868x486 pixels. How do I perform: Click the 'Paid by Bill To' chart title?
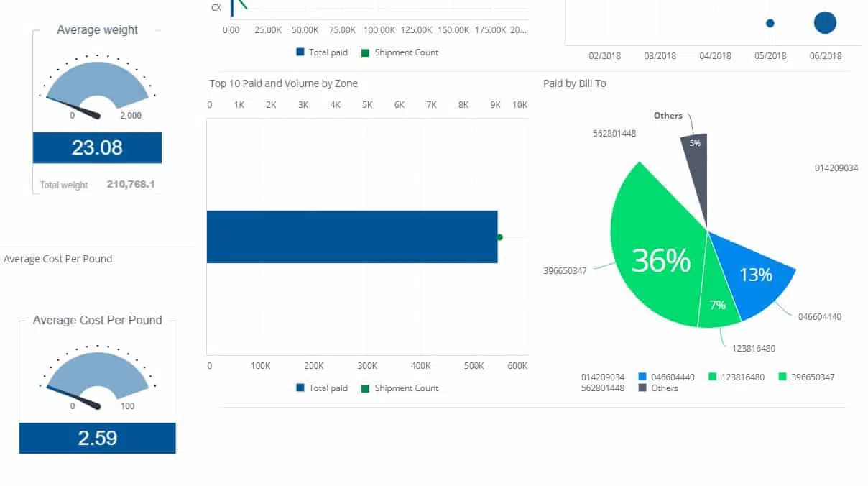575,83
